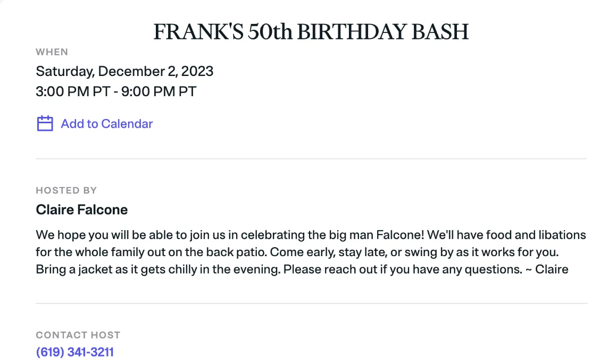Click the calendar icon beside Add to Calendar
609x364 pixels.
pos(45,123)
